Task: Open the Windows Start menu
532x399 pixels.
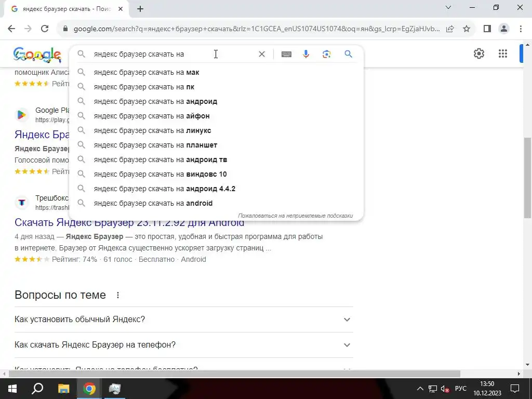Action: [12, 389]
